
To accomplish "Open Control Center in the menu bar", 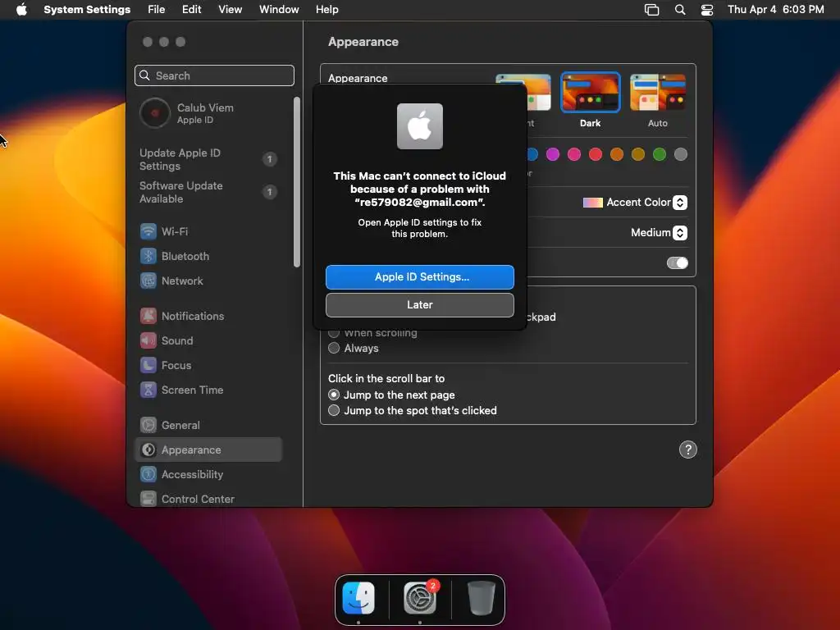I will click(707, 10).
